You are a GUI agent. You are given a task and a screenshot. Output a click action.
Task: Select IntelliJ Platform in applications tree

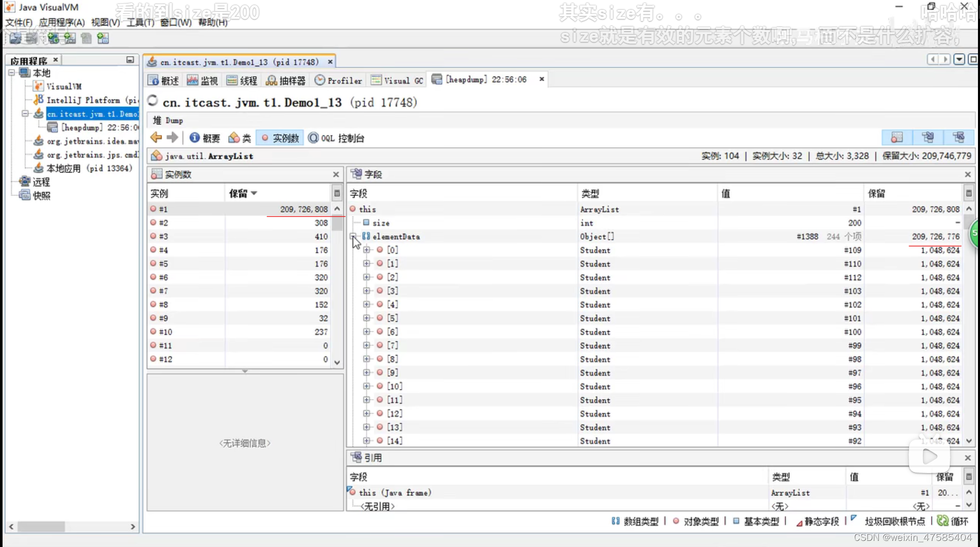pos(85,100)
